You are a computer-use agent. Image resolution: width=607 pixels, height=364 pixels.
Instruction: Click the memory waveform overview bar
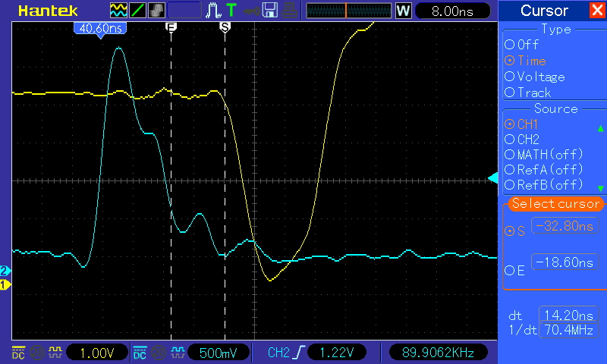tap(349, 11)
